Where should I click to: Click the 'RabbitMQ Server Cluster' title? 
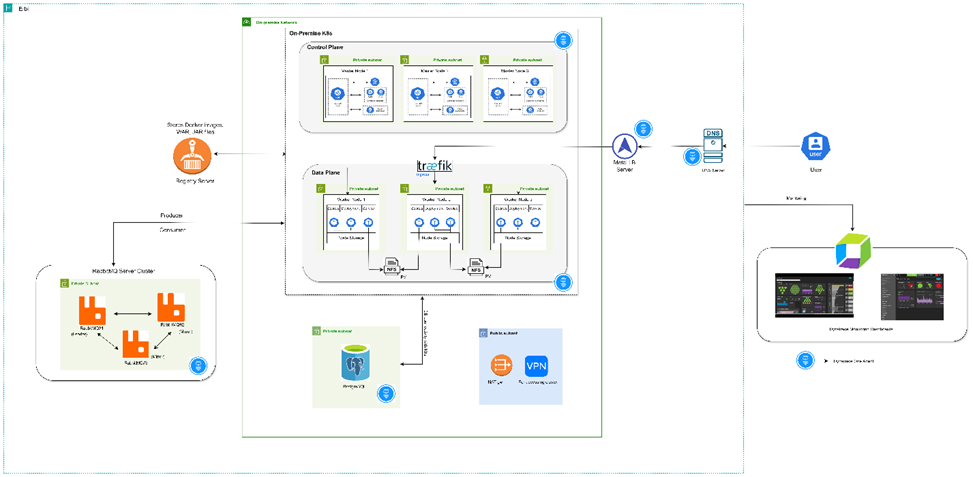pos(125,271)
